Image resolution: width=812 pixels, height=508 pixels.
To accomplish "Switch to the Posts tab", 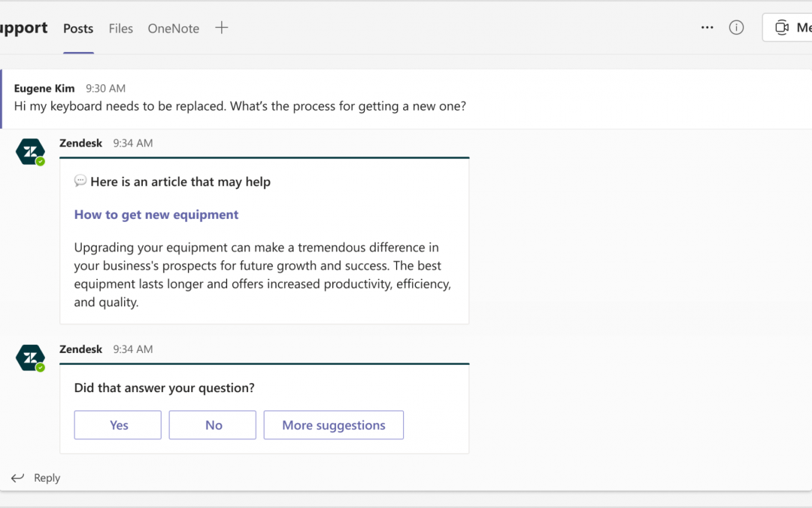I will [x=78, y=29].
